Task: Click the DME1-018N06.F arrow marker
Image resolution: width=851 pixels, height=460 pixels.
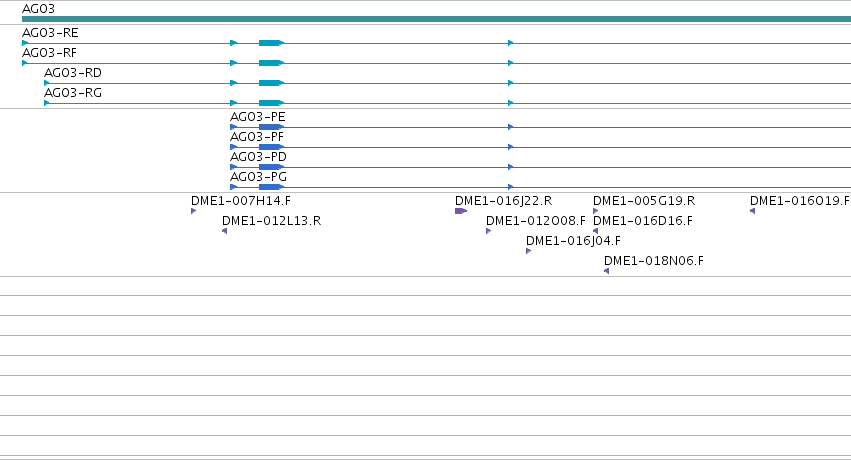Action: click(606, 271)
